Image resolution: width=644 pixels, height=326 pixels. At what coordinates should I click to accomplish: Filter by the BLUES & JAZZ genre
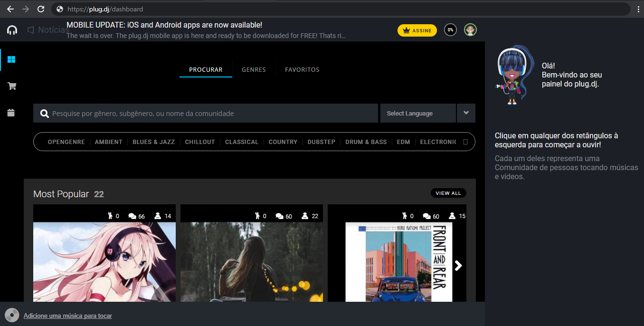[154, 142]
